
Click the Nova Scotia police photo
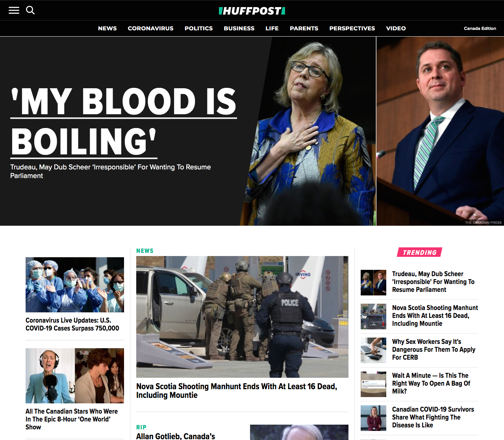pos(242,317)
